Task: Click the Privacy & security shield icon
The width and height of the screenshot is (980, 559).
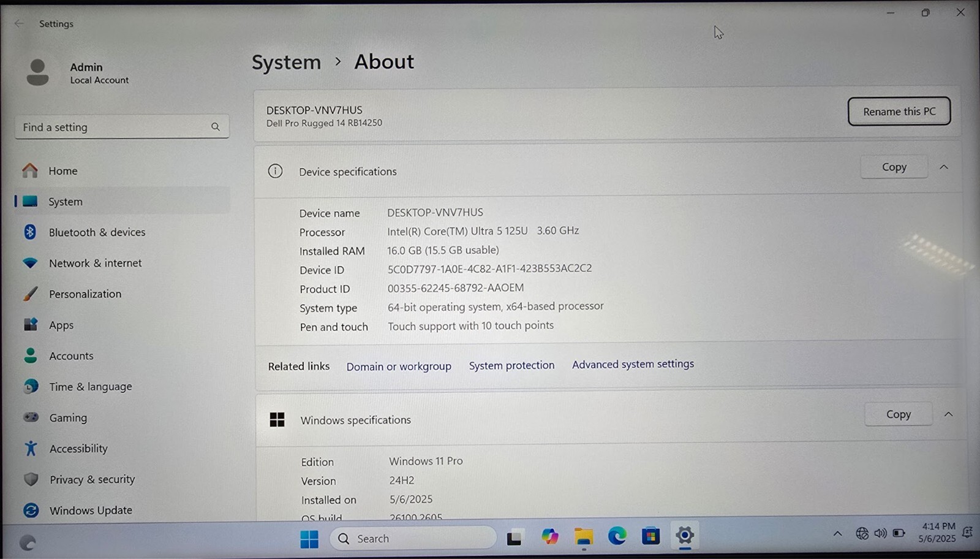Action: tap(31, 479)
